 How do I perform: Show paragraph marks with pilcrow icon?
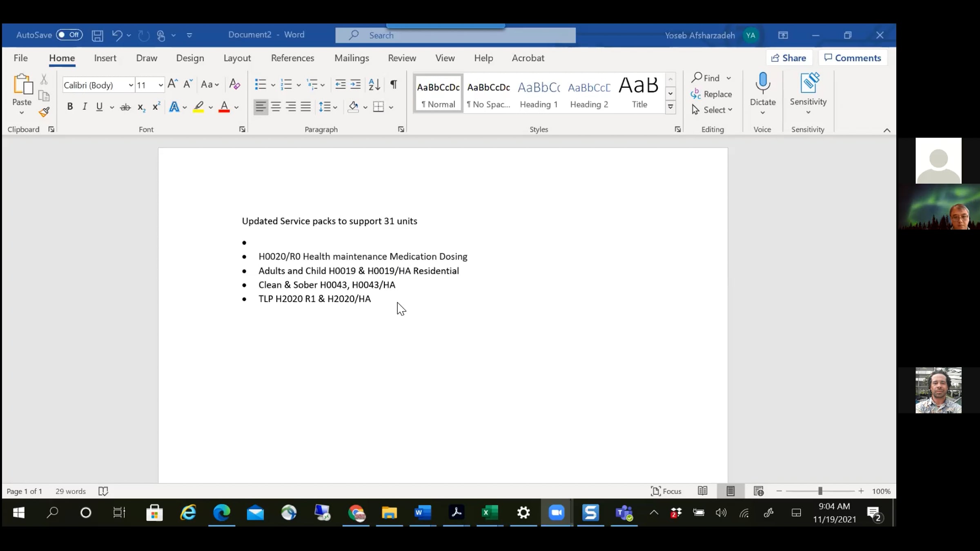click(x=394, y=84)
